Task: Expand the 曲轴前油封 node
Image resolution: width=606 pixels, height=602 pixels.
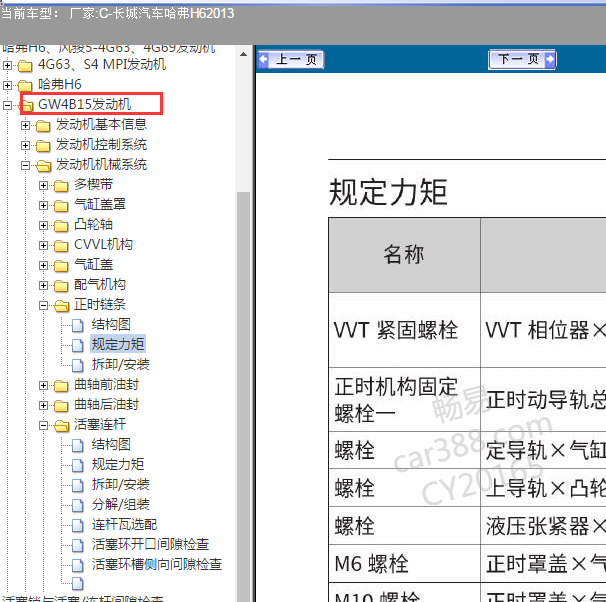Action: [x=43, y=385]
